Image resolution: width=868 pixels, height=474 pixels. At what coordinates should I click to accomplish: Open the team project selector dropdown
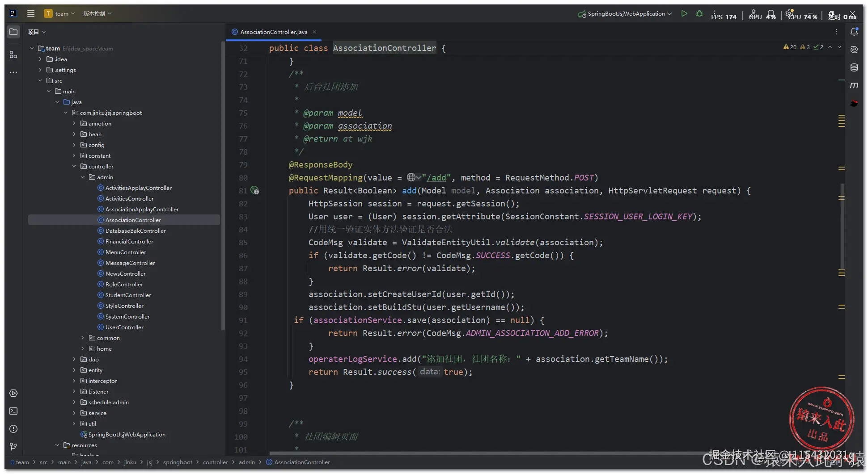tap(59, 13)
